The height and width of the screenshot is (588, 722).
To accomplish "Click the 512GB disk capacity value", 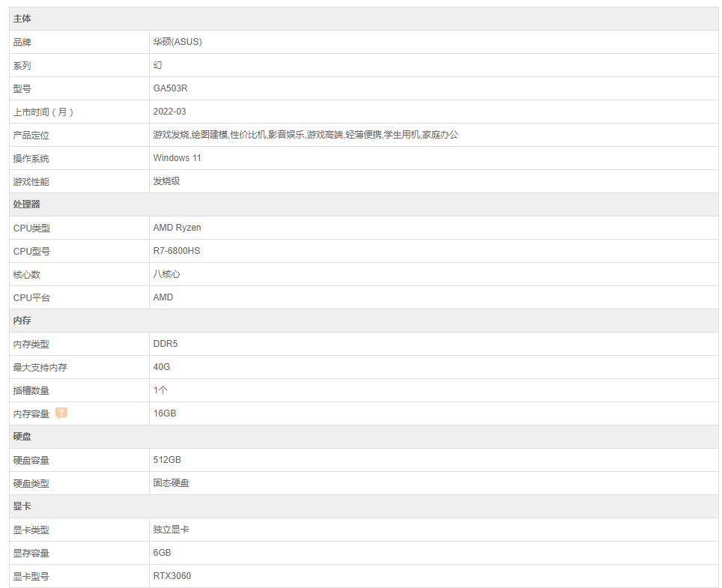I will click(167, 459).
